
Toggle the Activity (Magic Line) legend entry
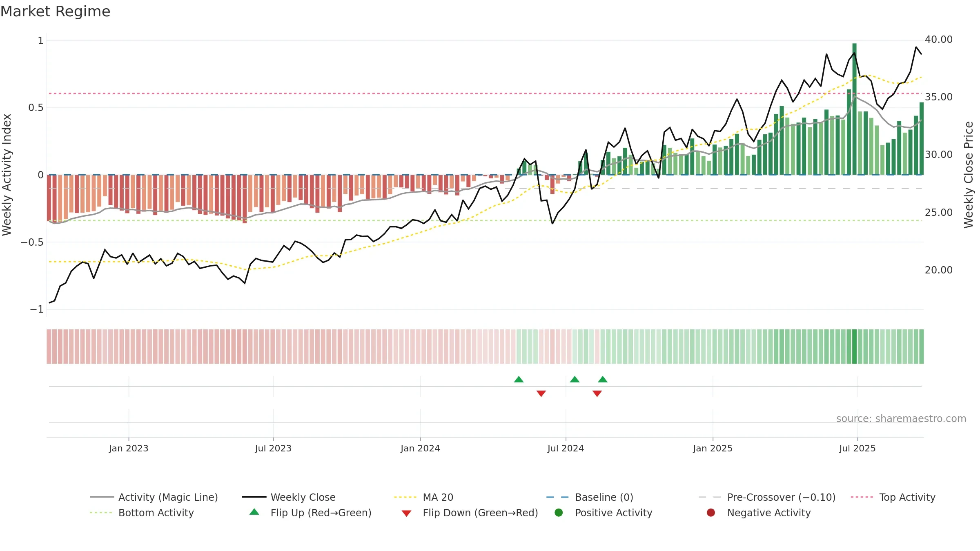[x=154, y=497]
